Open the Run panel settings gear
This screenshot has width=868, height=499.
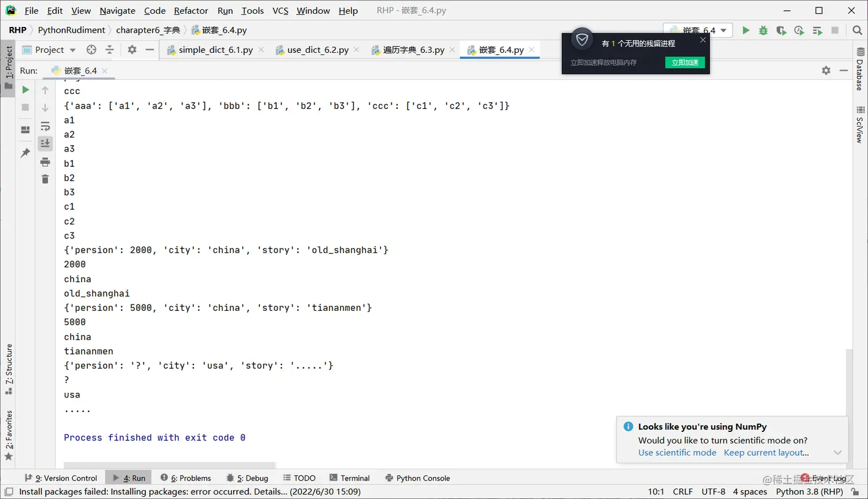click(x=826, y=71)
